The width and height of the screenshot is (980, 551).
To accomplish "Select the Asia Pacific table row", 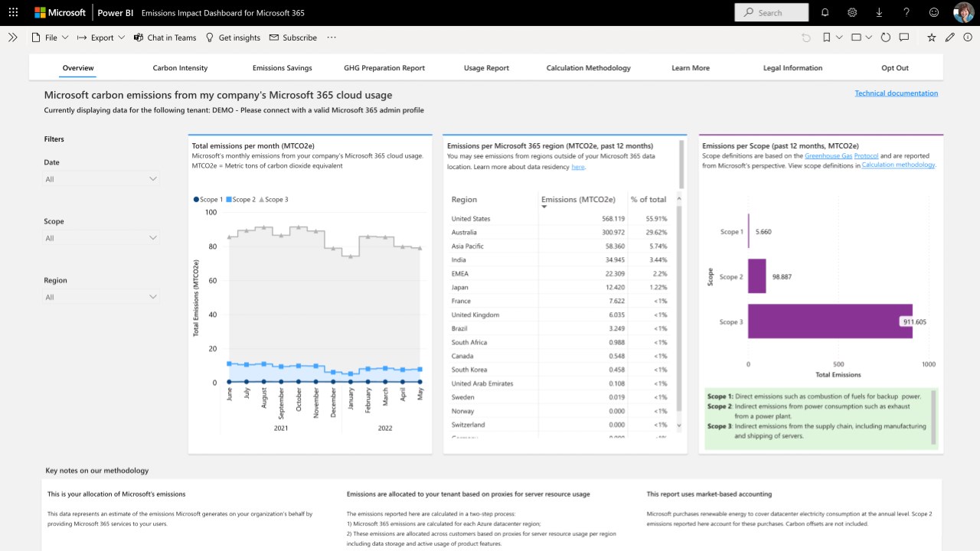I will pos(559,246).
